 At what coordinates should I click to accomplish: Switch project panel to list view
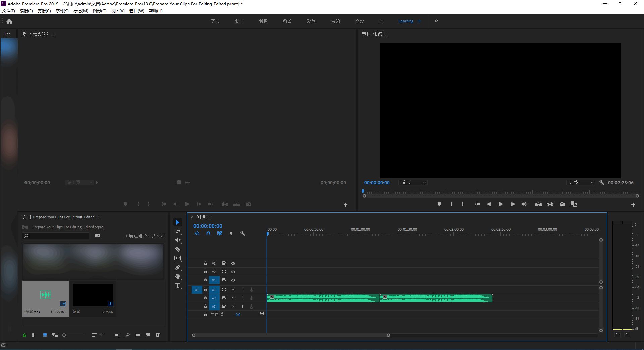pyautogui.click(x=35, y=335)
